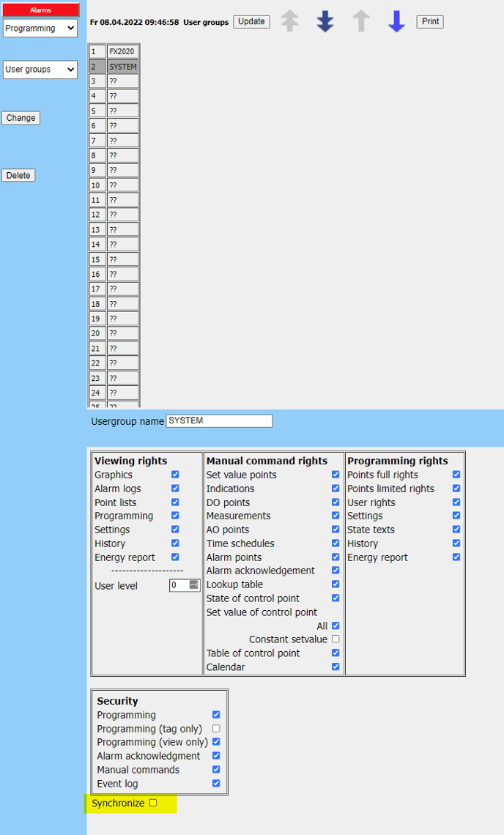Toggle Settings under Viewing rights
The image size is (504, 835).
175,529
